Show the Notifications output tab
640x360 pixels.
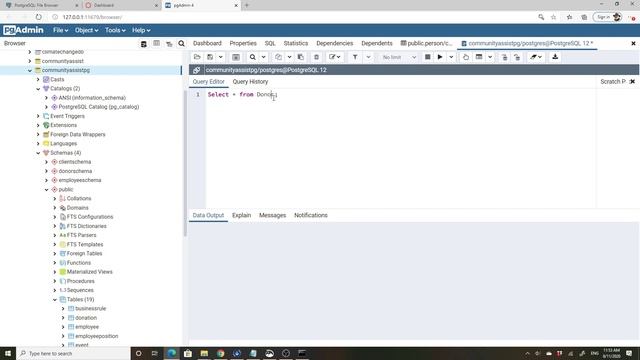[311, 215]
